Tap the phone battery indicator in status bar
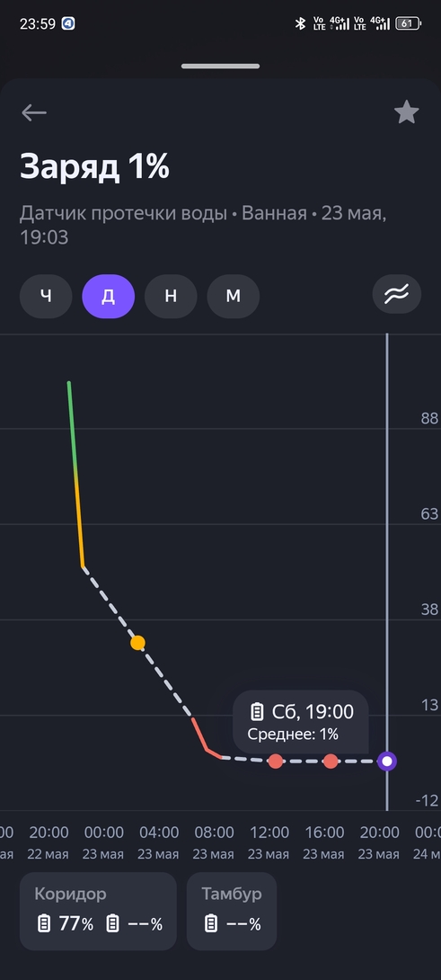This screenshot has width=441, height=980. click(409, 23)
